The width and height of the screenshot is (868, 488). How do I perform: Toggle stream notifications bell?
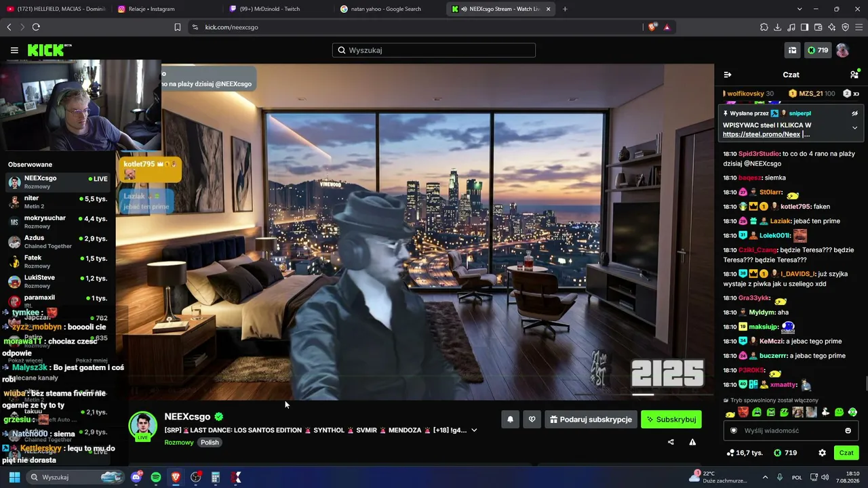point(510,420)
